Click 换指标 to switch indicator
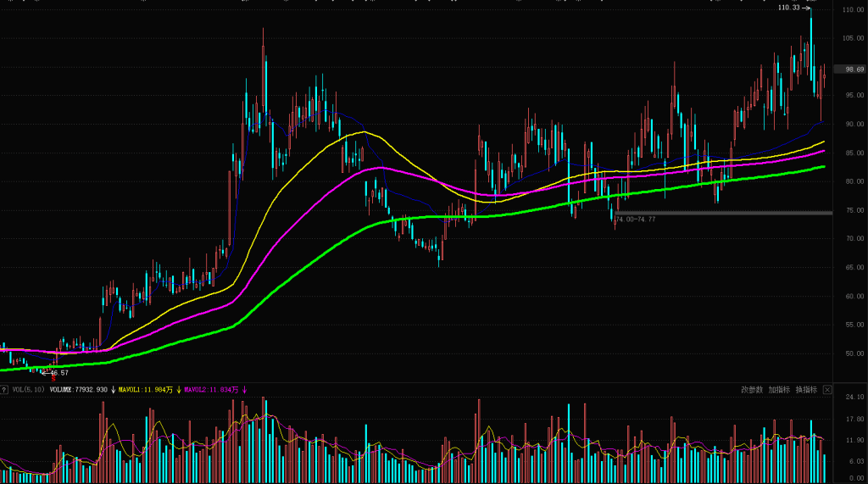 click(806, 390)
